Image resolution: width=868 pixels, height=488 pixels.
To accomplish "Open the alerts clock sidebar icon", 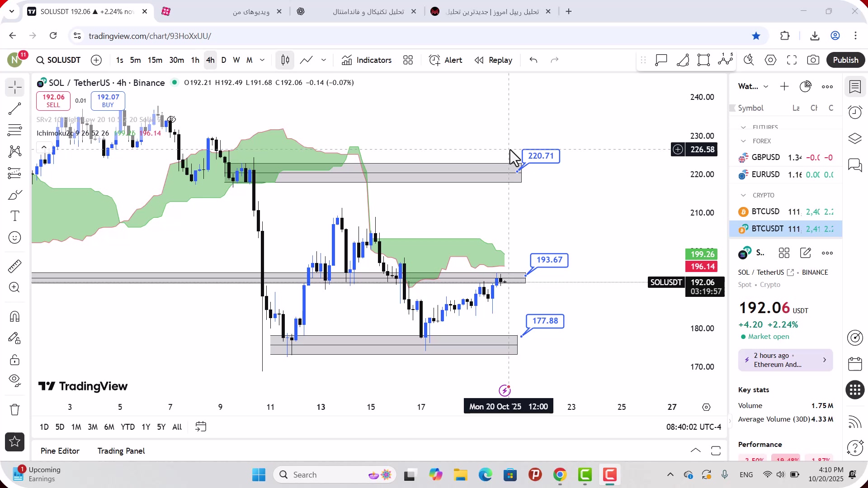I will tap(855, 113).
